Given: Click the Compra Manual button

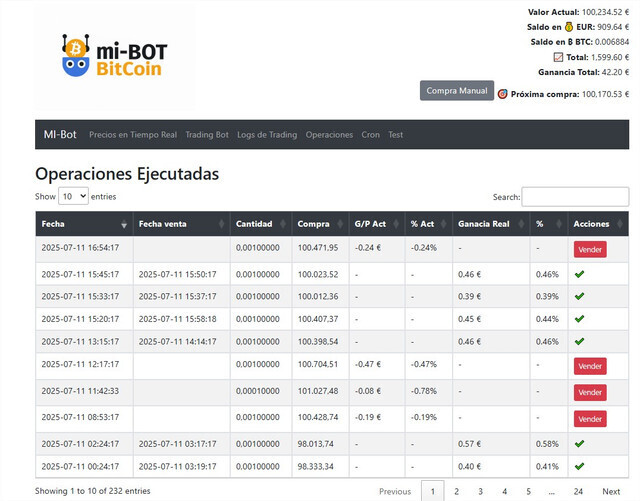Looking at the screenshot, I should 457,91.
